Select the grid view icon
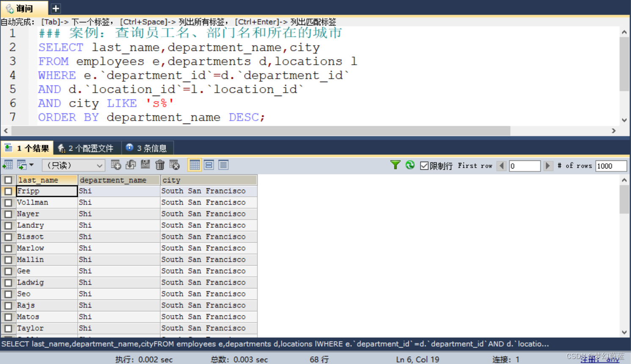Image resolution: width=631 pixels, height=364 pixels. click(194, 165)
